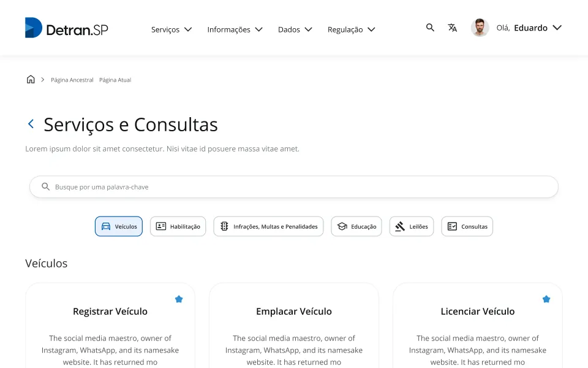Open the language translation icon
The image size is (588, 368).
(x=452, y=28)
